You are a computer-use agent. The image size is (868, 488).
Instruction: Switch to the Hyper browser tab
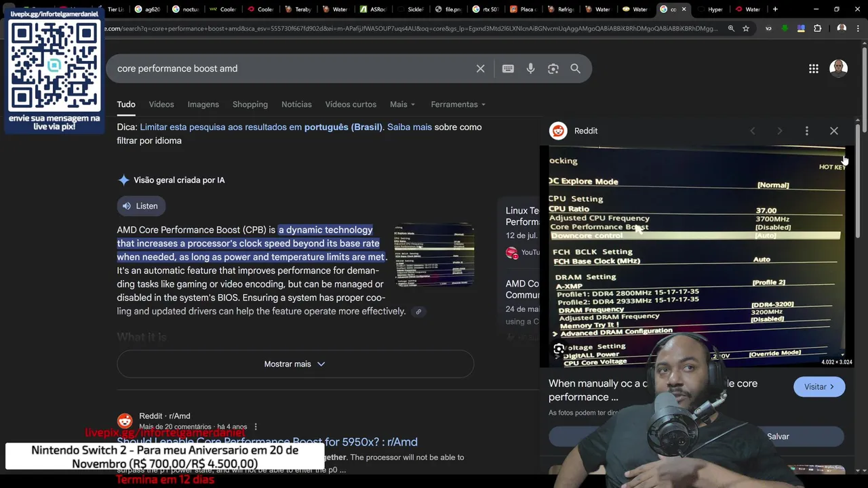[710, 9]
